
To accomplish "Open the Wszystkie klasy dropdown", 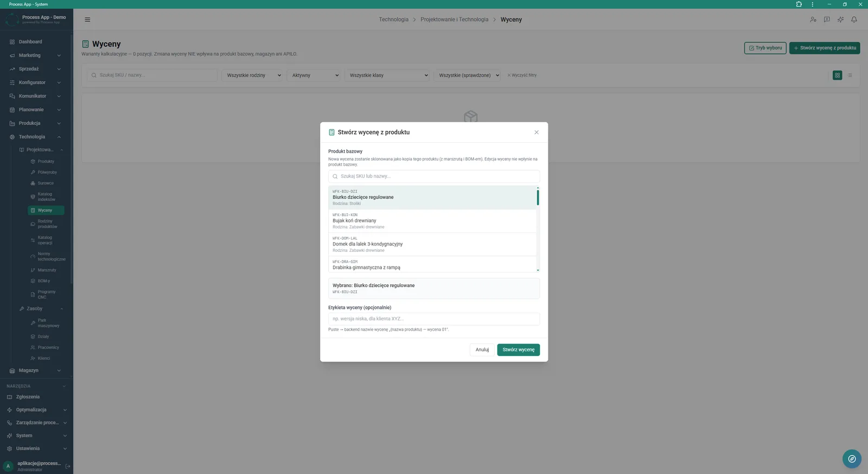I will pyautogui.click(x=387, y=75).
